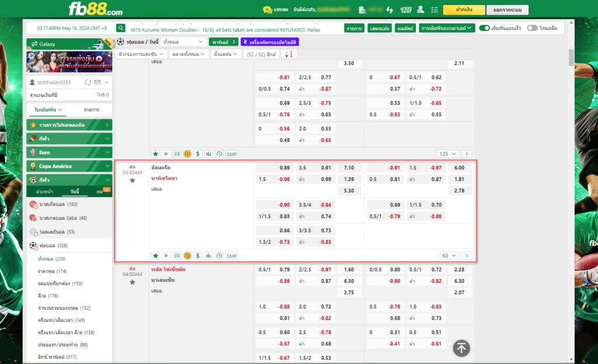The width and height of the screenshot is (598, 364).
Task: Click SMP icon in Almeria match toolbar
Action: pos(231,256)
